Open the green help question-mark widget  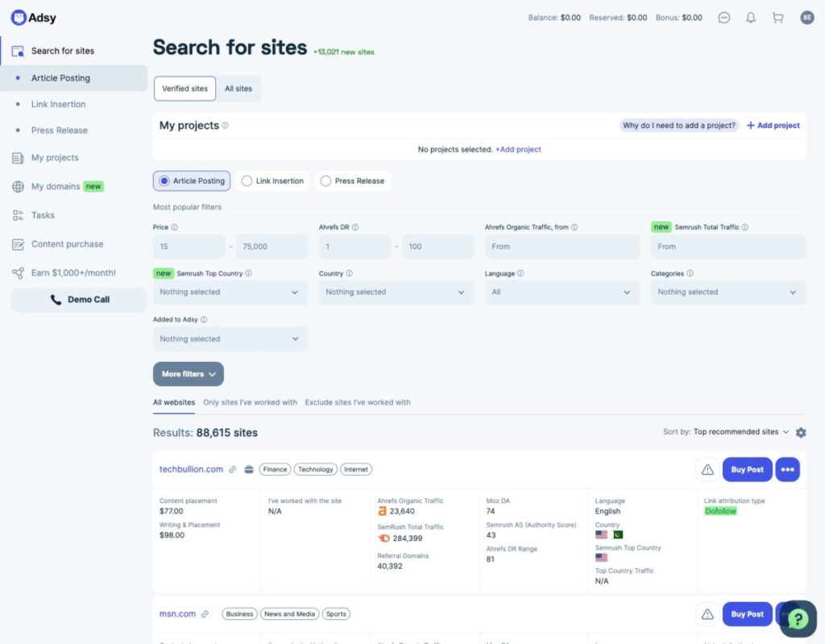(798, 619)
